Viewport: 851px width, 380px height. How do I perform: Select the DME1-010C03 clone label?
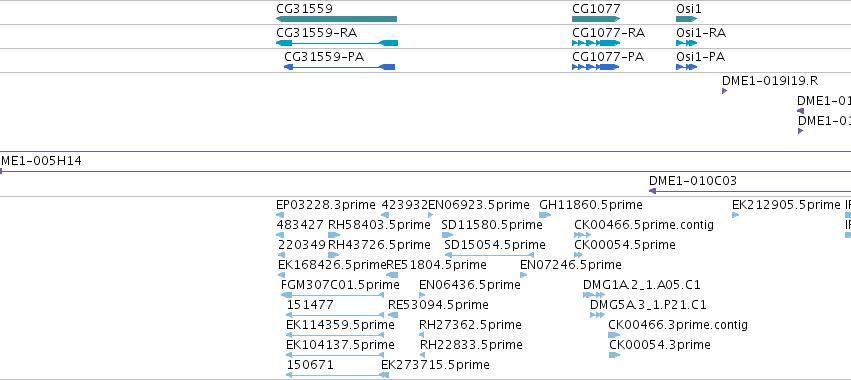click(x=693, y=181)
